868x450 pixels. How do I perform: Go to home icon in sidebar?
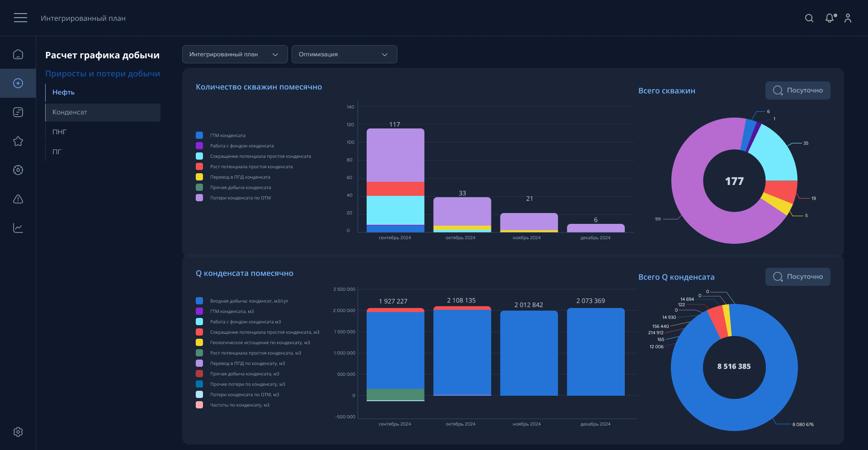[18, 54]
